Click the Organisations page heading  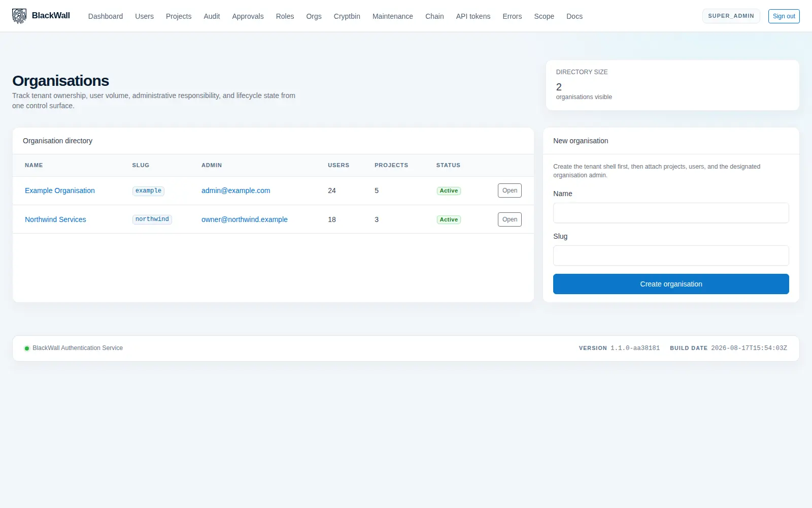tap(60, 81)
